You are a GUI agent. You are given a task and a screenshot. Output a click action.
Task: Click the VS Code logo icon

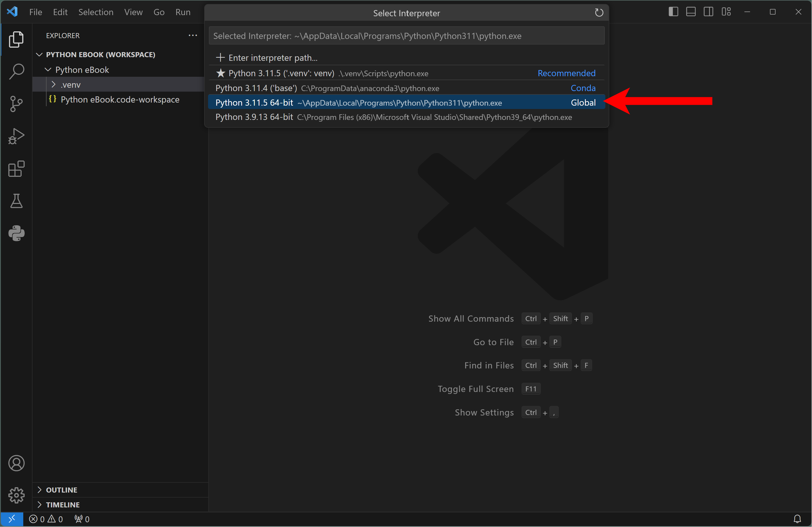click(12, 12)
